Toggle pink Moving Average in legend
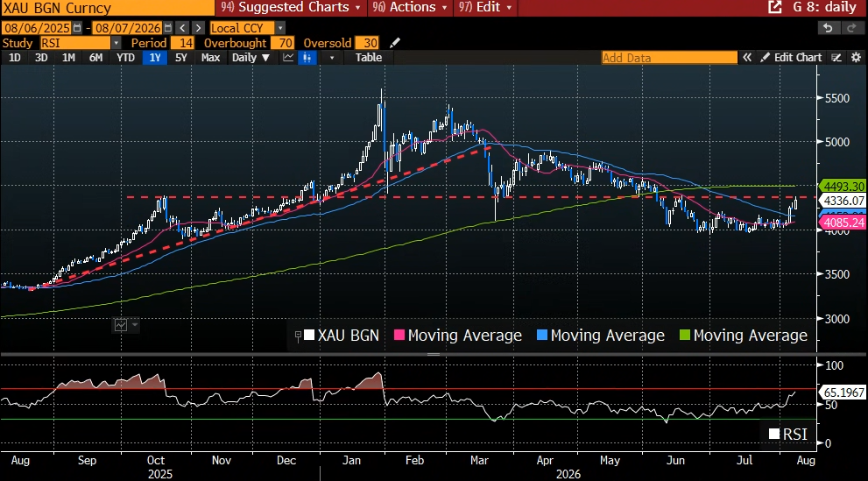Screen dimensions: 868x481 (458, 336)
